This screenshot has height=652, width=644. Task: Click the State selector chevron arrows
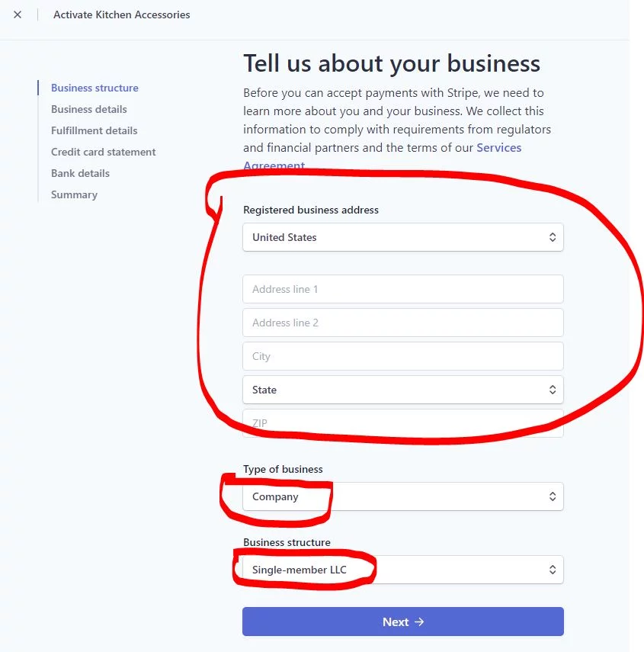tap(553, 390)
